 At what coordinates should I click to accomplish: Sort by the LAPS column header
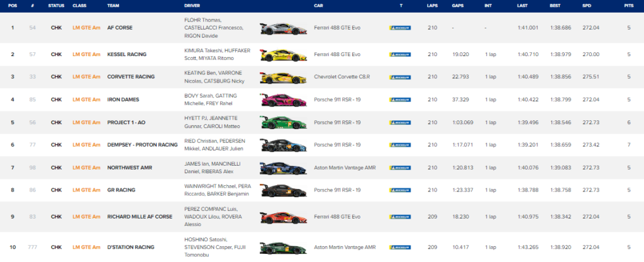[432, 6]
